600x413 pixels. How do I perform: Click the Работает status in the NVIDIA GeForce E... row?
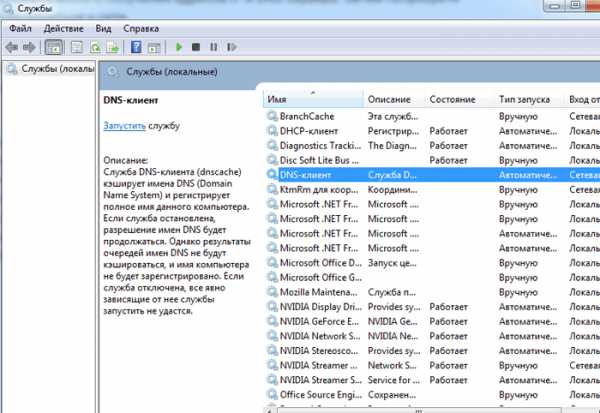click(448, 321)
